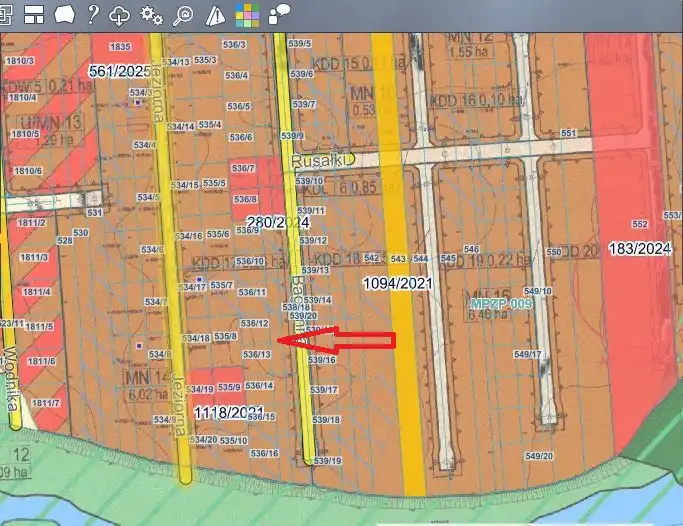Image resolution: width=683 pixels, height=526 pixels.
Task: Click the magnifying glass search icon
Action: pyautogui.click(x=182, y=14)
